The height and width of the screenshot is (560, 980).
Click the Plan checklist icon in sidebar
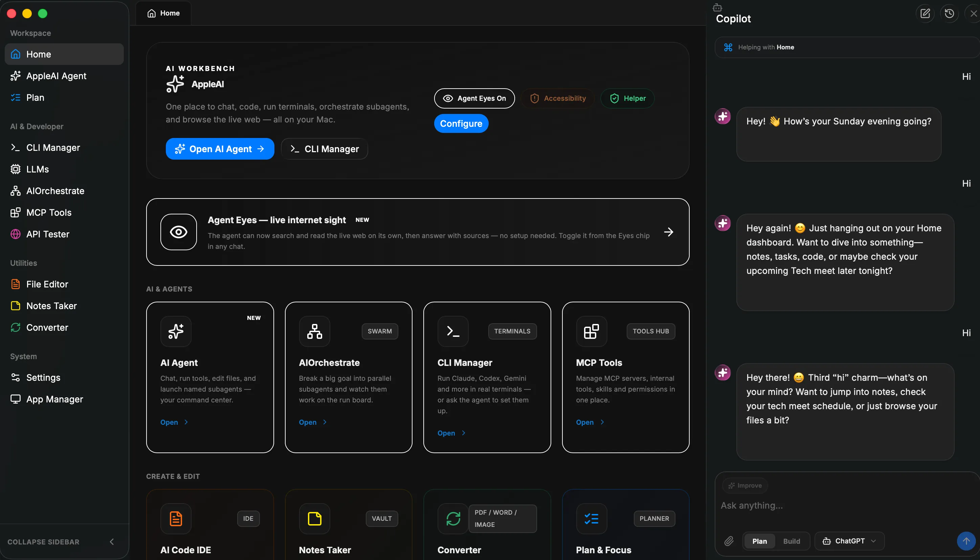pos(15,98)
